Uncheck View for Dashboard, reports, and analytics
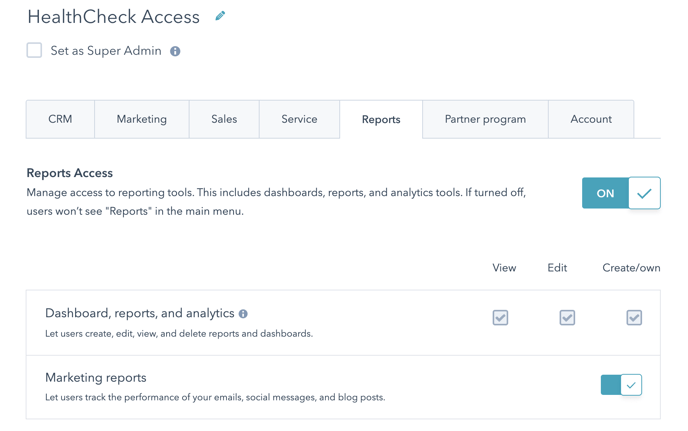The image size is (688, 431). 500,318
